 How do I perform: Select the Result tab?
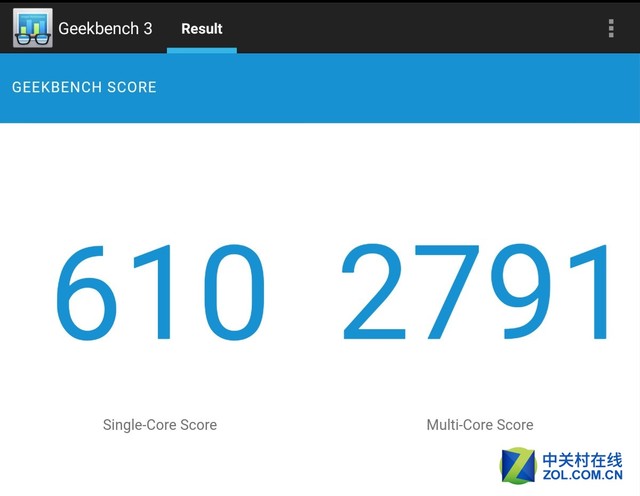point(202,29)
